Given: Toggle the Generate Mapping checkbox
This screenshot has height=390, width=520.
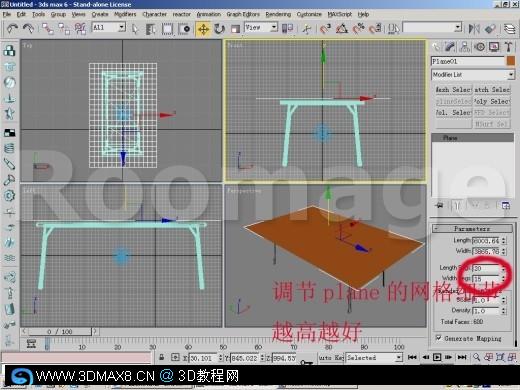Looking at the screenshot, I should coord(439,338).
